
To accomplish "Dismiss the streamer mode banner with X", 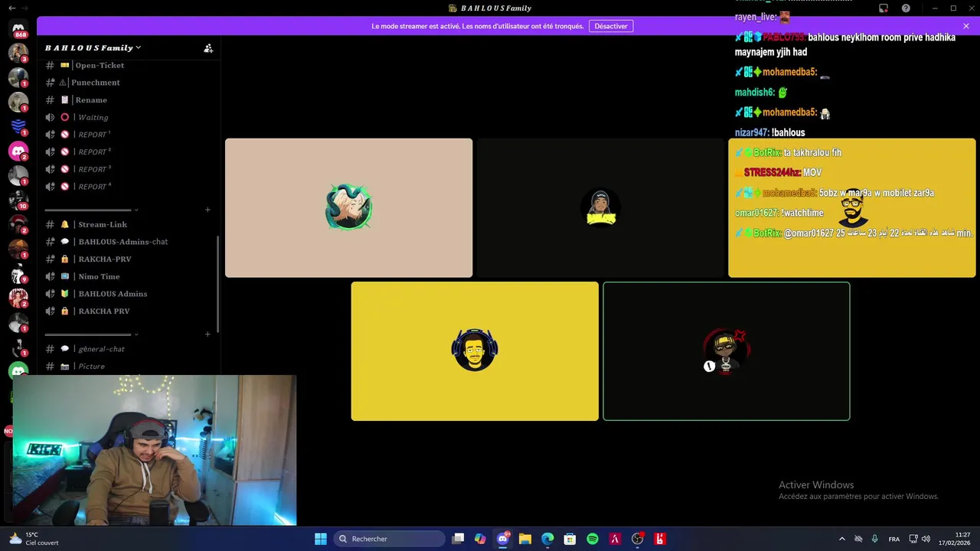I will [x=966, y=26].
